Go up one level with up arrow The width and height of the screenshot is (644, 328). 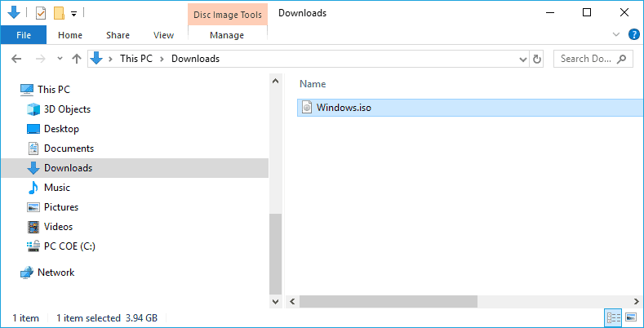coord(77,59)
